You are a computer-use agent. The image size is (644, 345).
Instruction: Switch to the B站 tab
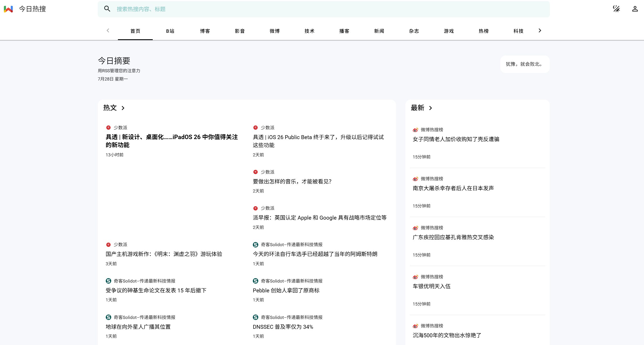click(170, 31)
